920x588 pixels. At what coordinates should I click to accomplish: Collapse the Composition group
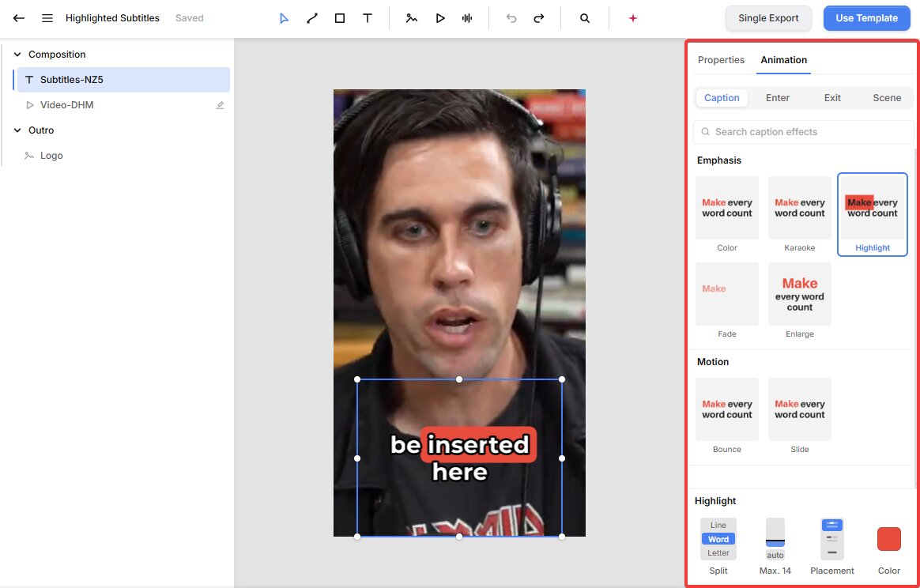[17, 55]
